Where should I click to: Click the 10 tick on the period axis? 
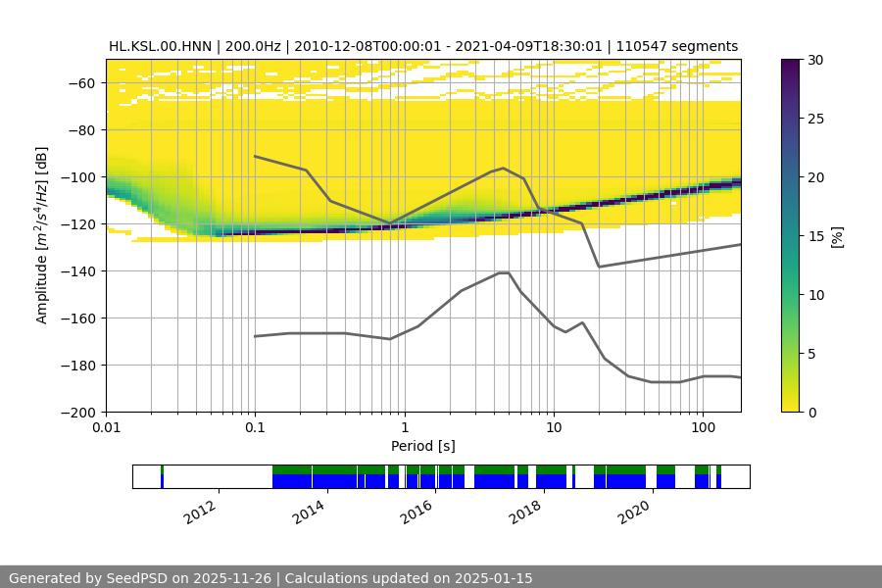[553, 427]
